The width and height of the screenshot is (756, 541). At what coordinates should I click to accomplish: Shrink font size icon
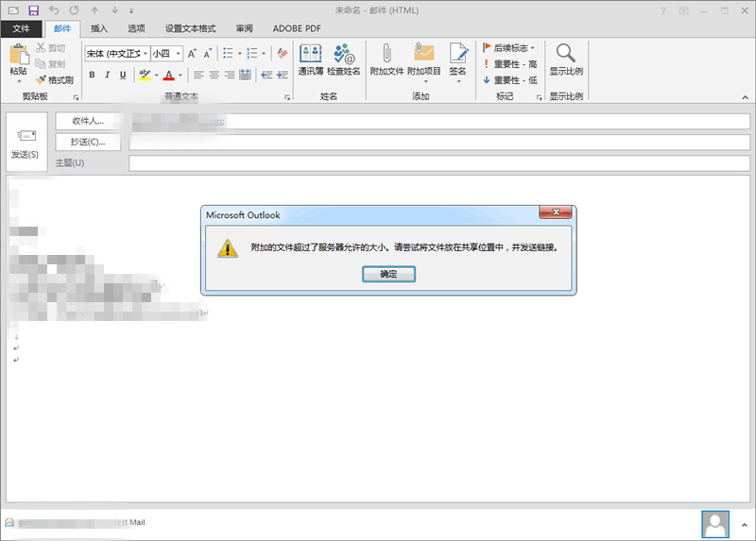[x=207, y=54]
